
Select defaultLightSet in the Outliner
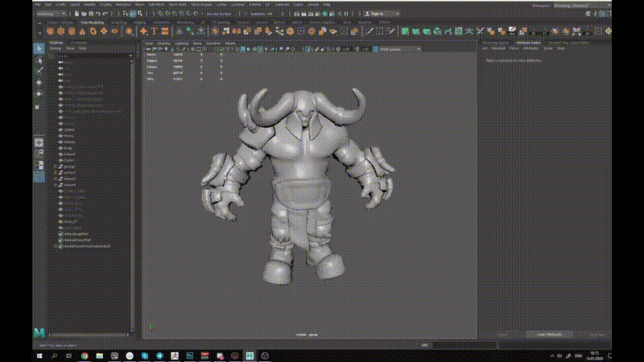pyautogui.click(x=78, y=233)
